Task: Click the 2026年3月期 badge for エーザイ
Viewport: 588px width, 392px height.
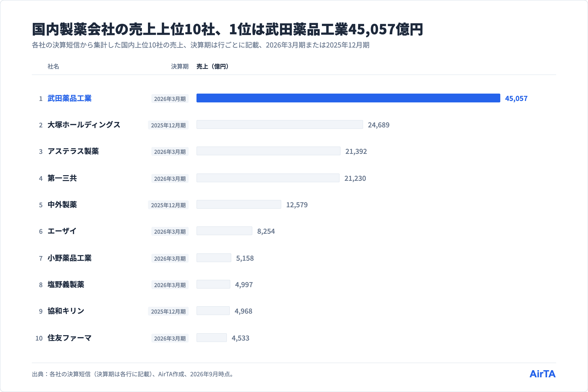Action: click(170, 232)
